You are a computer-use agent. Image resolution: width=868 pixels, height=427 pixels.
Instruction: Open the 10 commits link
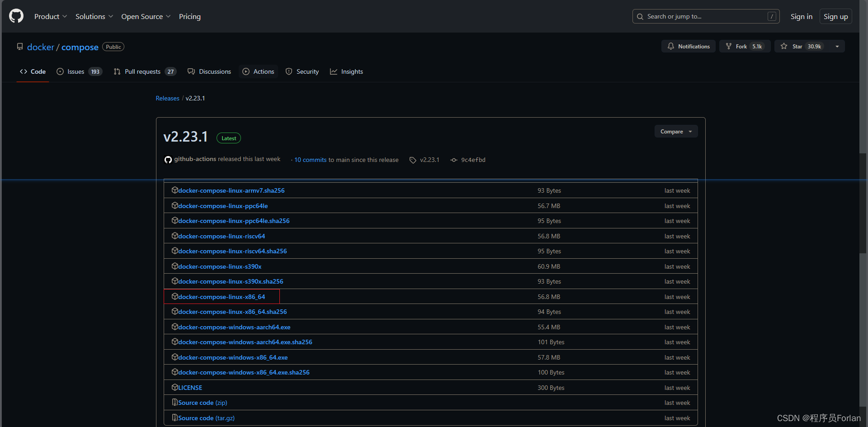click(x=310, y=160)
